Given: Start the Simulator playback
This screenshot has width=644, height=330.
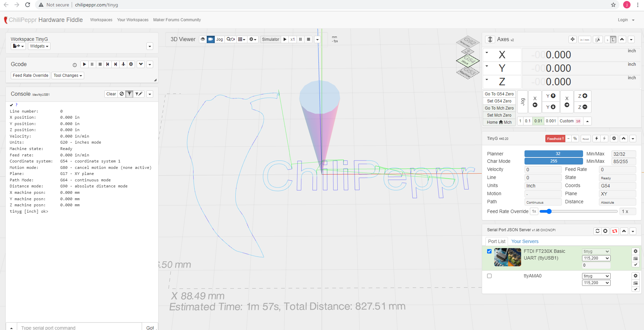Looking at the screenshot, I should (285, 39).
